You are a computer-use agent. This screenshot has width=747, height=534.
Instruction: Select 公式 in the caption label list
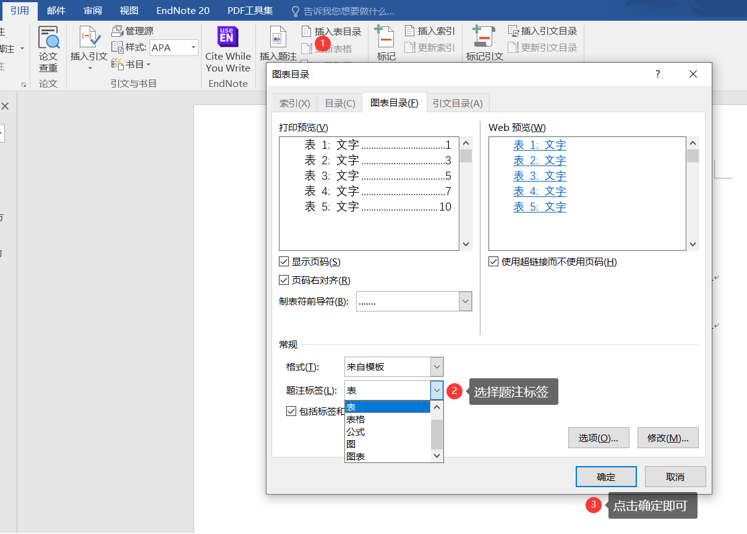point(387,432)
